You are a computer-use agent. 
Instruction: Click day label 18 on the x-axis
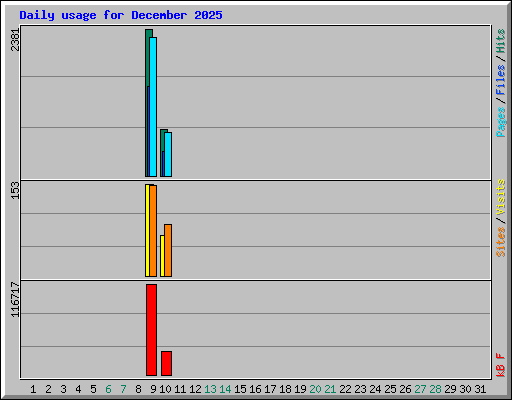tap(285, 389)
